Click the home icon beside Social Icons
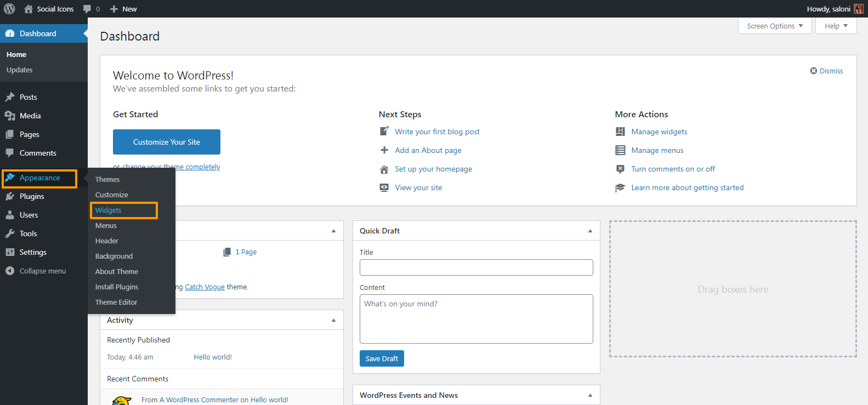Viewport: 868px width, 405px height. (29, 9)
